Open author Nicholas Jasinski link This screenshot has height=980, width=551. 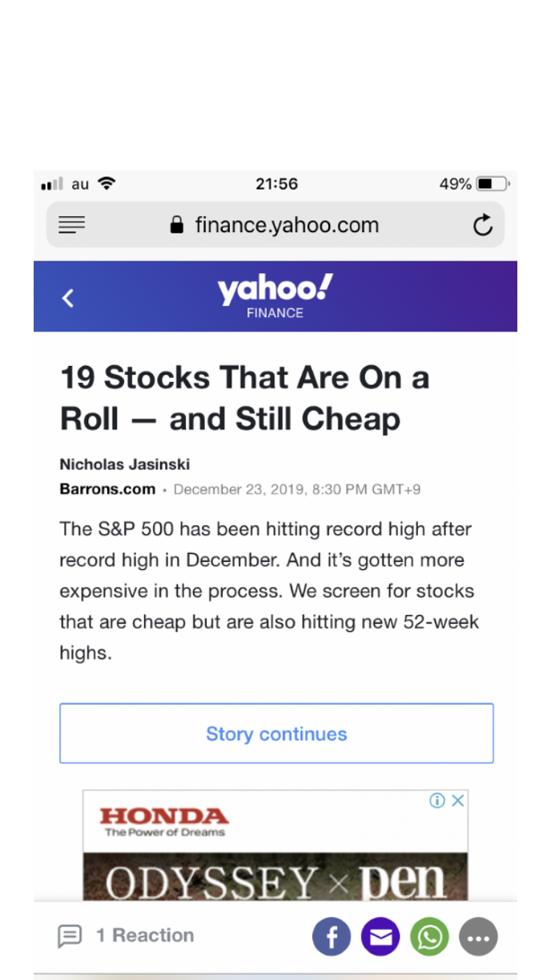point(124,464)
